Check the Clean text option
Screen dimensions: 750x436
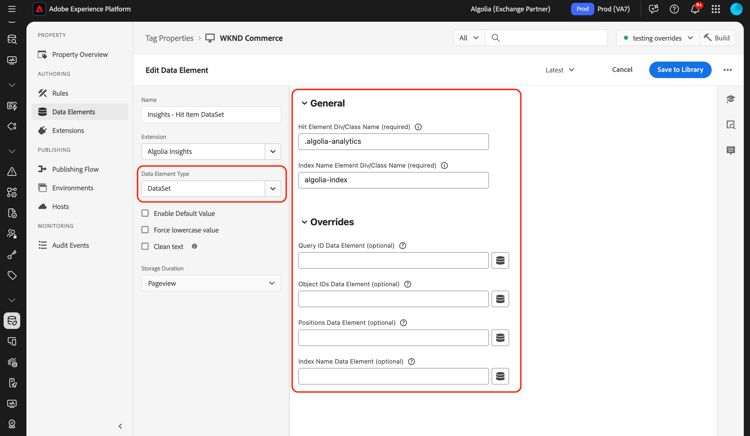[x=146, y=246]
